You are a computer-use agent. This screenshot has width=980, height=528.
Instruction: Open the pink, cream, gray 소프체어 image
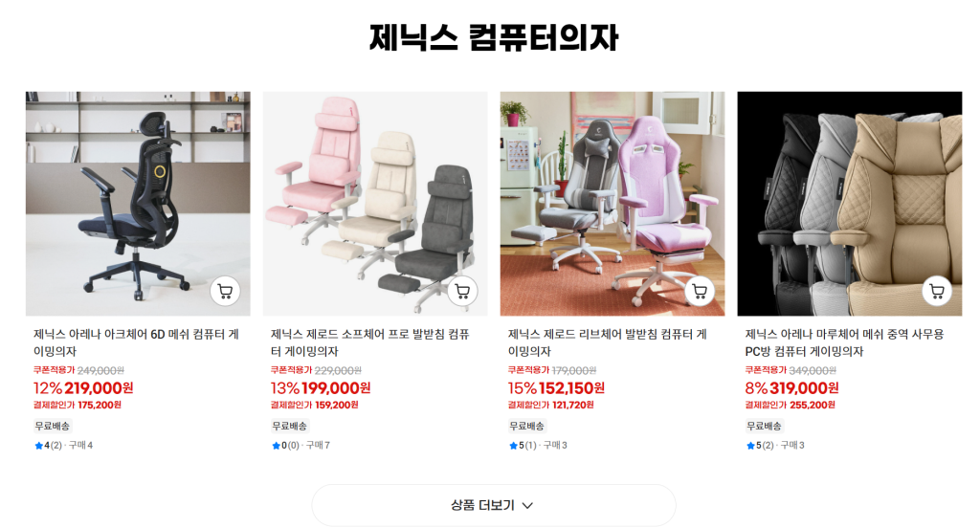click(x=375, y=204)
